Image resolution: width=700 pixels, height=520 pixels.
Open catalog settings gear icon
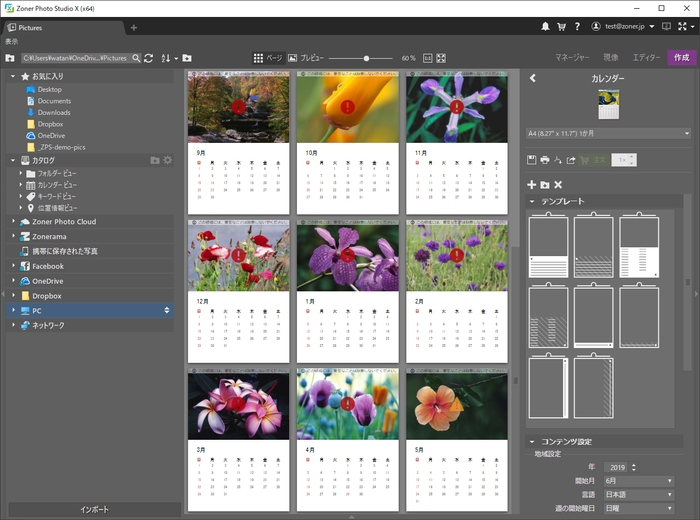[168, 160]
